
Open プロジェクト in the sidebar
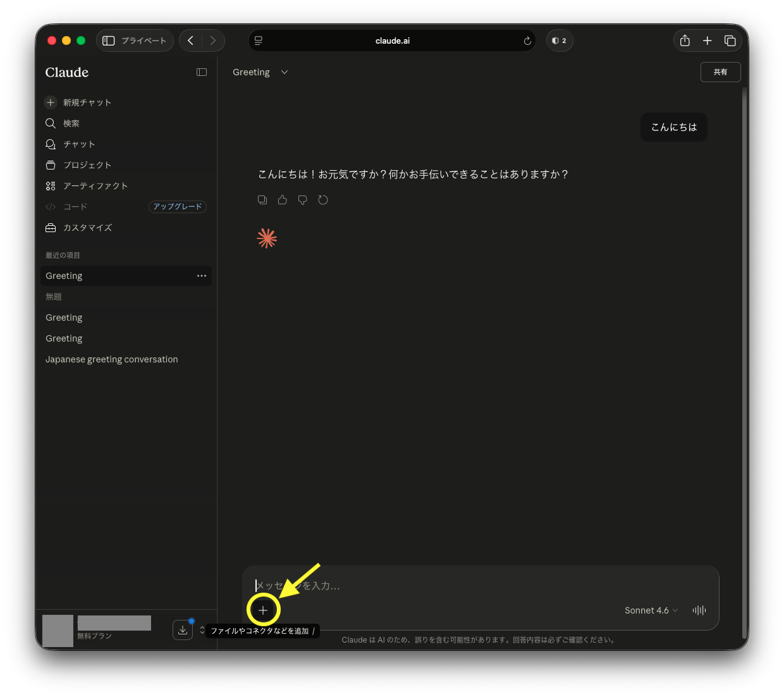(87, 165)
